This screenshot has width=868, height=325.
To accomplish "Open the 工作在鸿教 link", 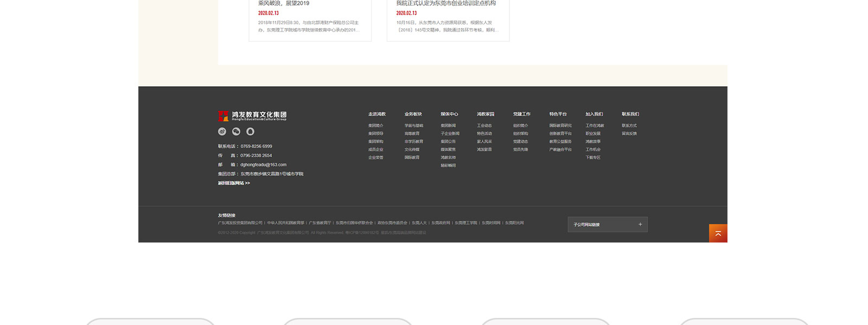I will (x=595, y=125).
